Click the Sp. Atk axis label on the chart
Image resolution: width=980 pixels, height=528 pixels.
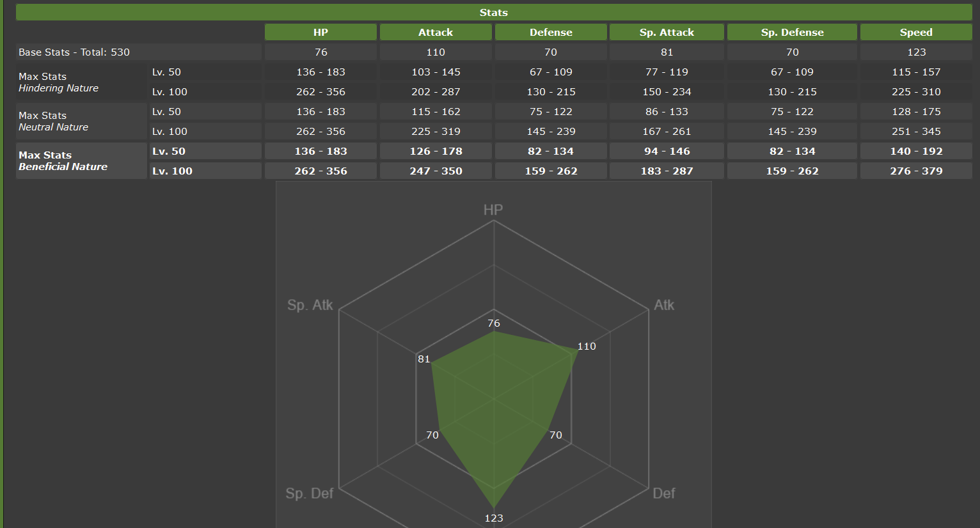(310, 305)
